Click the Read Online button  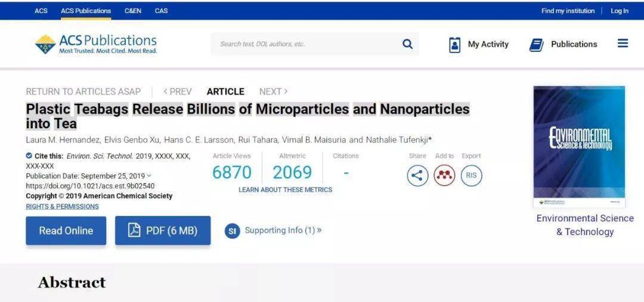click(66, 230)
